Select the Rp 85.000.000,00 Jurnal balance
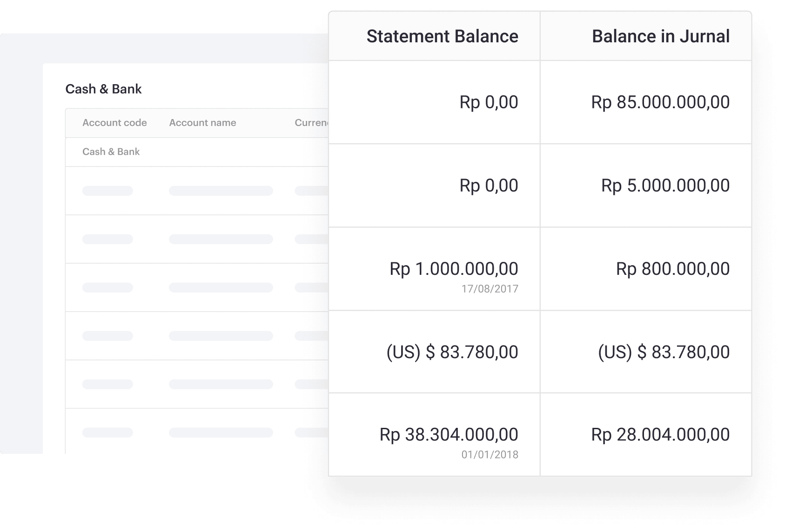785x532 pixels. click(x=660, y=102)
